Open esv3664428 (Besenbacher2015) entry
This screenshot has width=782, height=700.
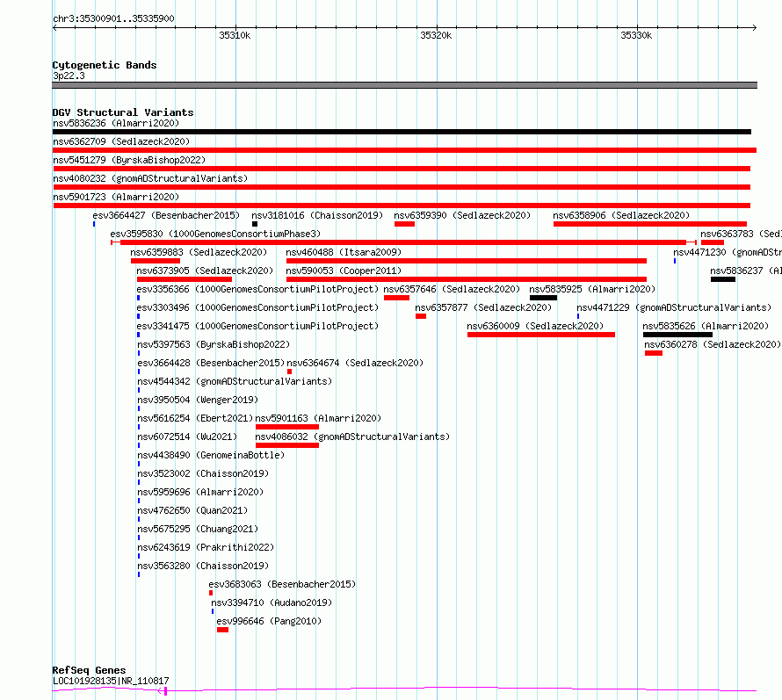(211, 363)
